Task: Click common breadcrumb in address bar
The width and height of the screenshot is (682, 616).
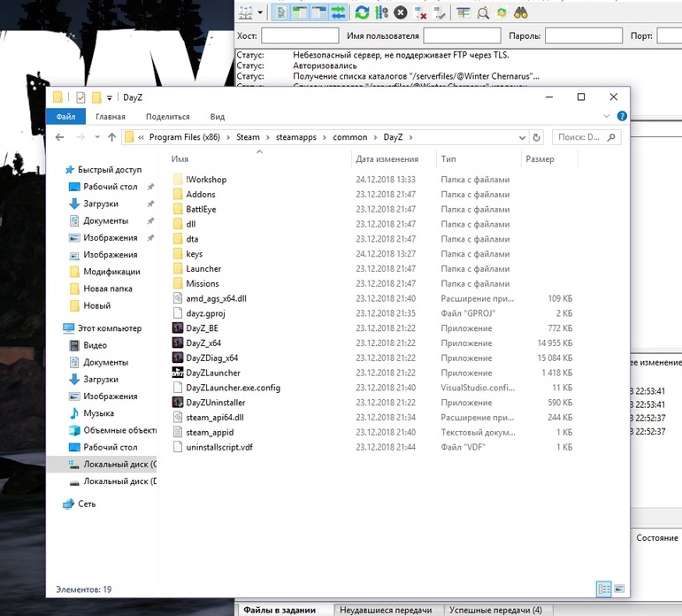Action: click(x=350, y=137)
